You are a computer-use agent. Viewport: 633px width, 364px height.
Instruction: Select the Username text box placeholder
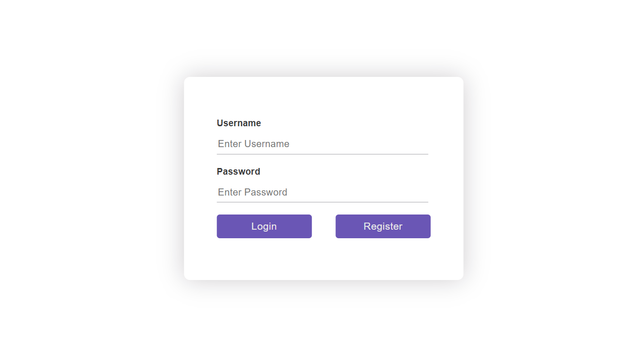tap(254, 144)
